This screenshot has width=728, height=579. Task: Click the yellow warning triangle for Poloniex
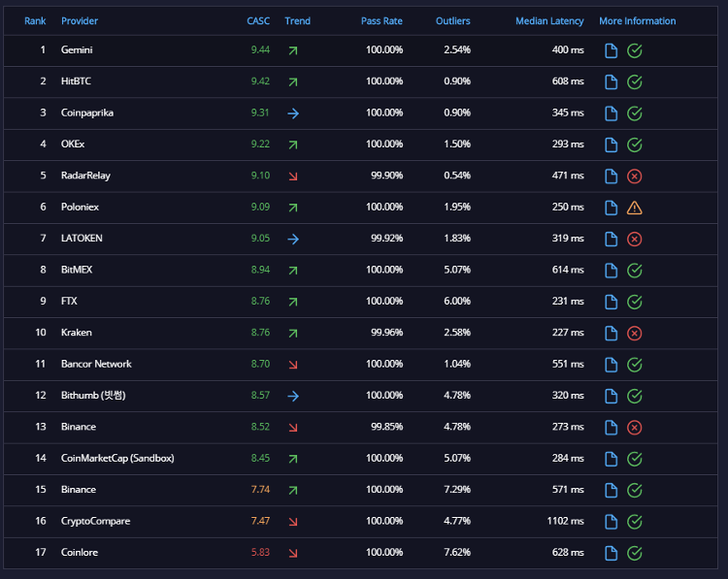click(x=634, y=208)
